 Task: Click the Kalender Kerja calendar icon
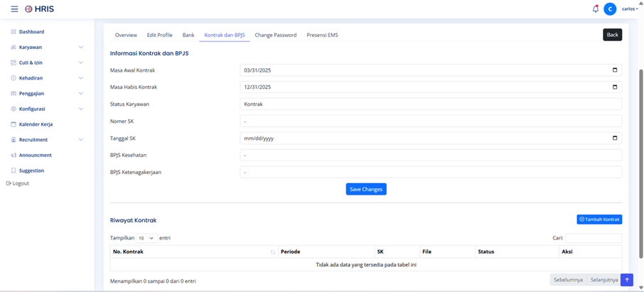13,124
